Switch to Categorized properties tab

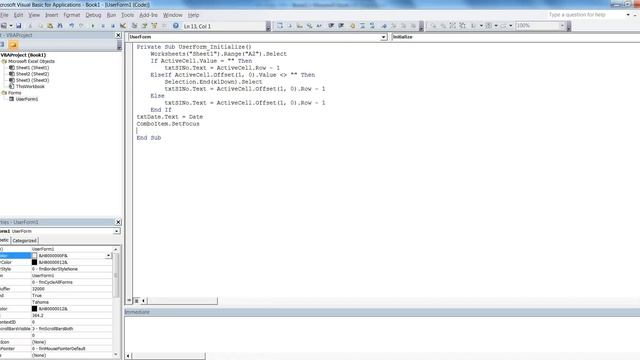[24, 240]
